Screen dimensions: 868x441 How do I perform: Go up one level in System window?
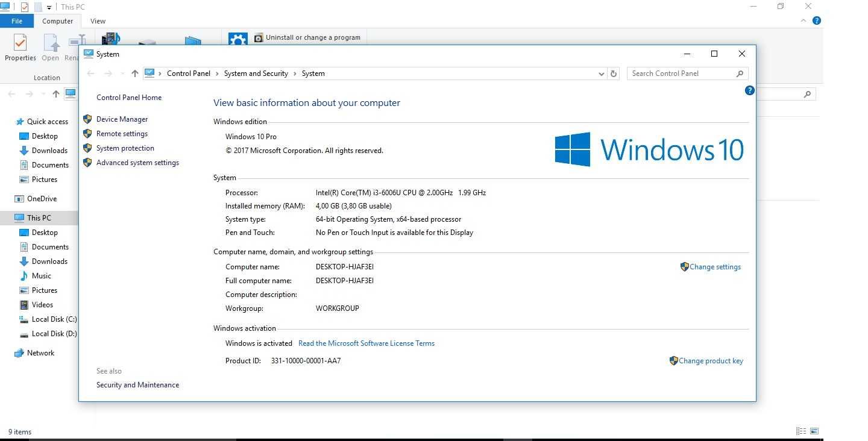(x=134, y=73)
